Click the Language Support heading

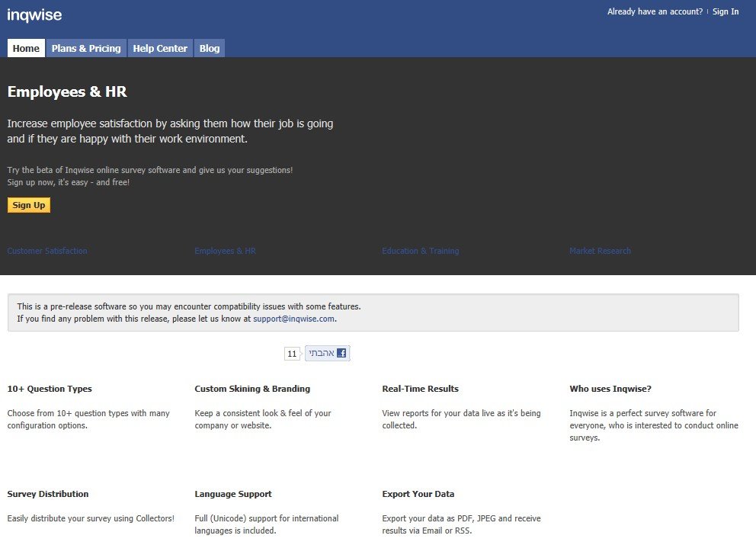(233, 494)
